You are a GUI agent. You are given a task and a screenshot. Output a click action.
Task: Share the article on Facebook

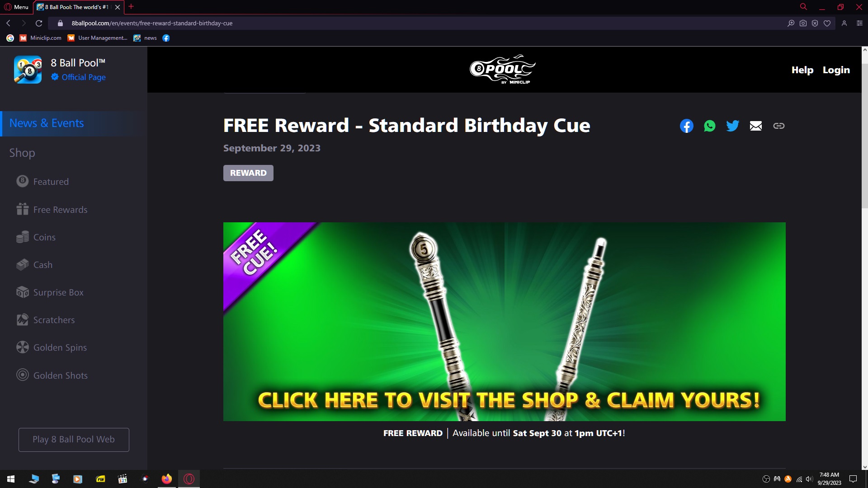686,126
